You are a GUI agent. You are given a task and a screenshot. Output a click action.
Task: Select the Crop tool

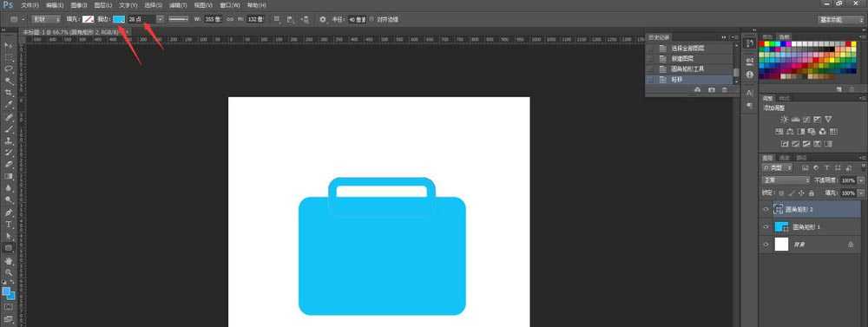(9, 93)
